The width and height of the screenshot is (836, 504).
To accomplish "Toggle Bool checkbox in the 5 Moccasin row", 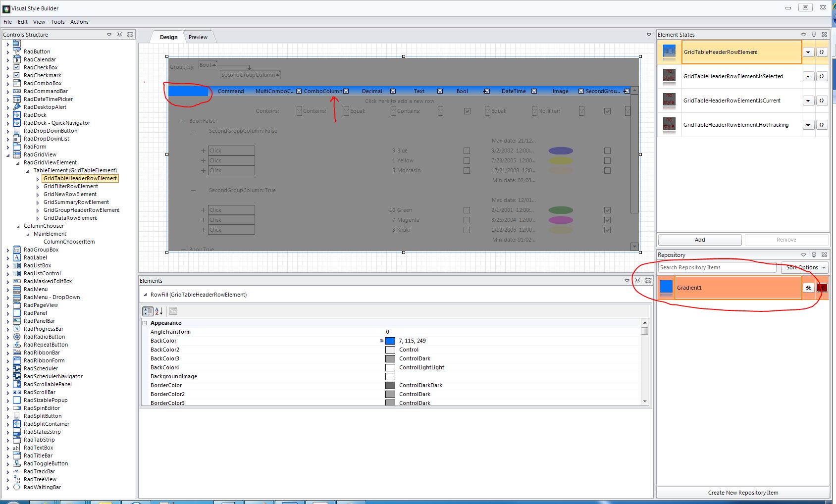I will (x=467, y=170).
